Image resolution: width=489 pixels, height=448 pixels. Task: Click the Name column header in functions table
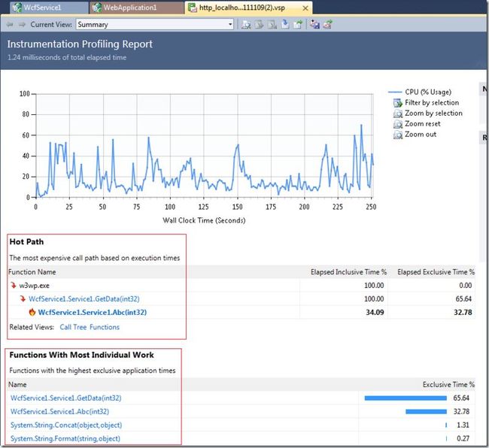coord(17,384)
